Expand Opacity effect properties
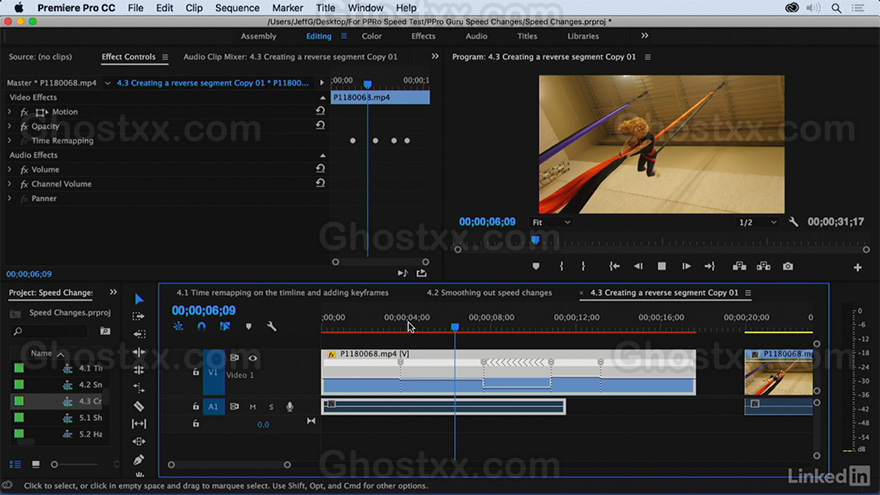This screenshot has width=880, height=495. pyautogui.click(x=9, y=126)
